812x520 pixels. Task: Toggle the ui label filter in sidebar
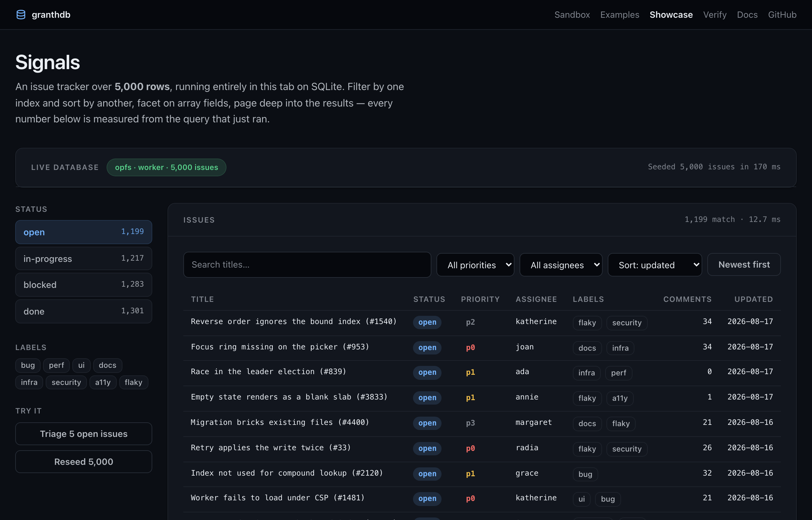click(x=82, y=365)
